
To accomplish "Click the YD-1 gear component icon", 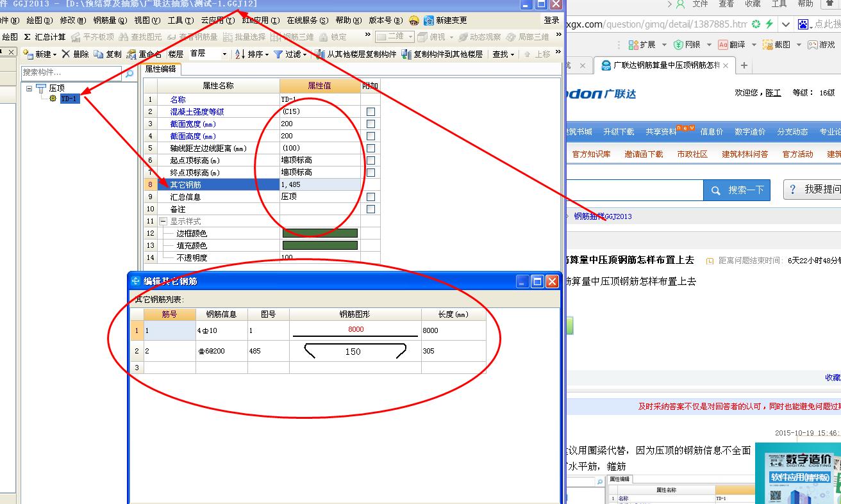I will 53,99.
